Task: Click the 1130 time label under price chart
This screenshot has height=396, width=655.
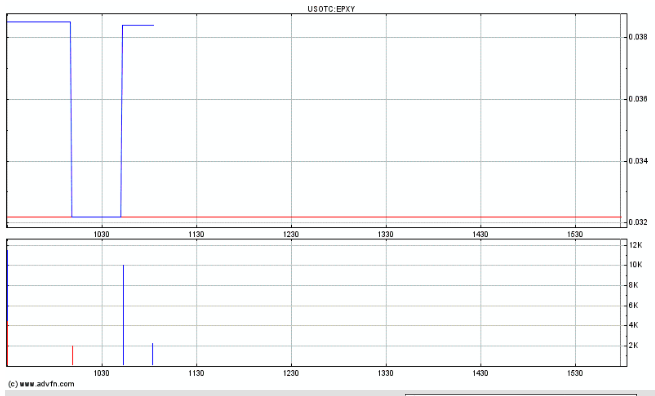Action: (196, 234)
